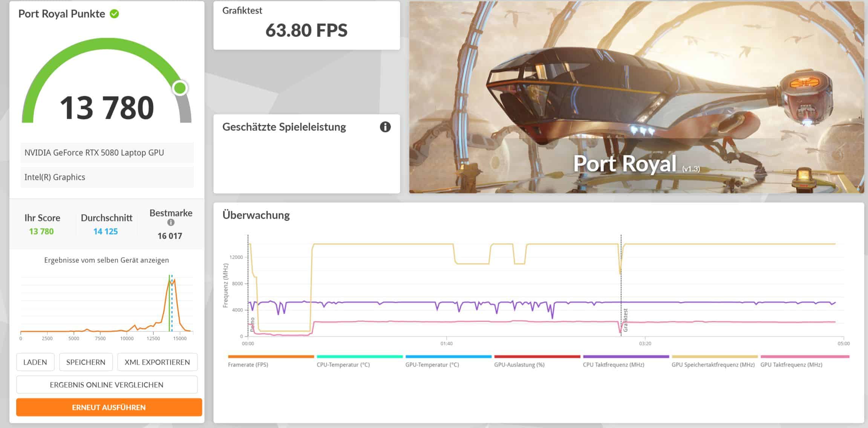This screenshot has width=868, height=428.
Task: Toggle CPU-Temperatur legend entry
Action: [343, 364]
